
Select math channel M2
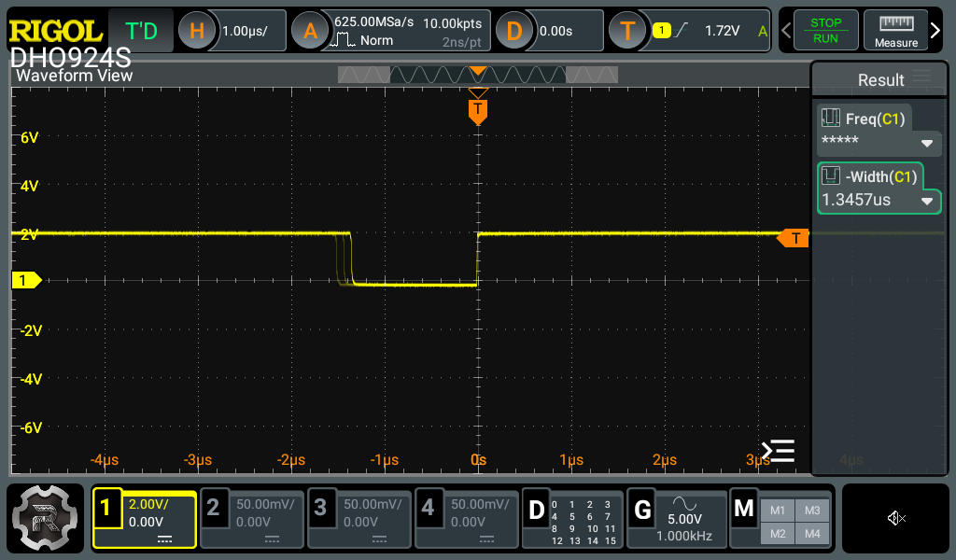pos(778,534)
